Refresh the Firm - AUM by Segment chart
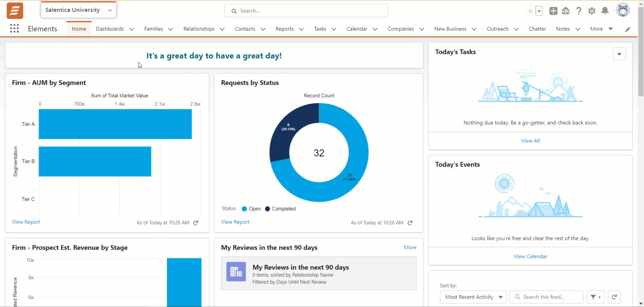Image resolution: width=644 pixels, height=307 pixels. point(196,223)
